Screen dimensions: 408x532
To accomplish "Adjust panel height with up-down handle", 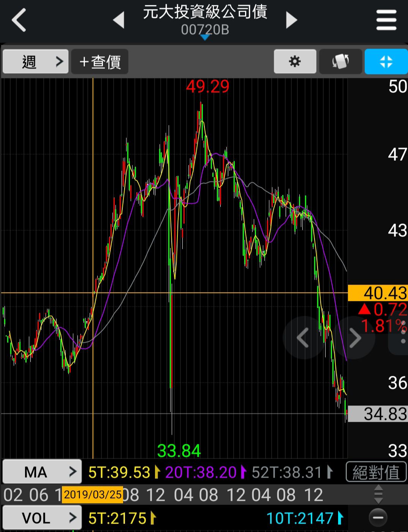I will click(x=378, y=494).
